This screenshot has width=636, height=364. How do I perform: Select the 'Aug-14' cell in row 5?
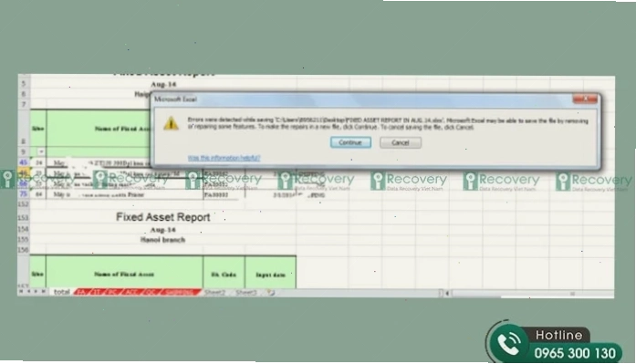(x=163, y=84)
